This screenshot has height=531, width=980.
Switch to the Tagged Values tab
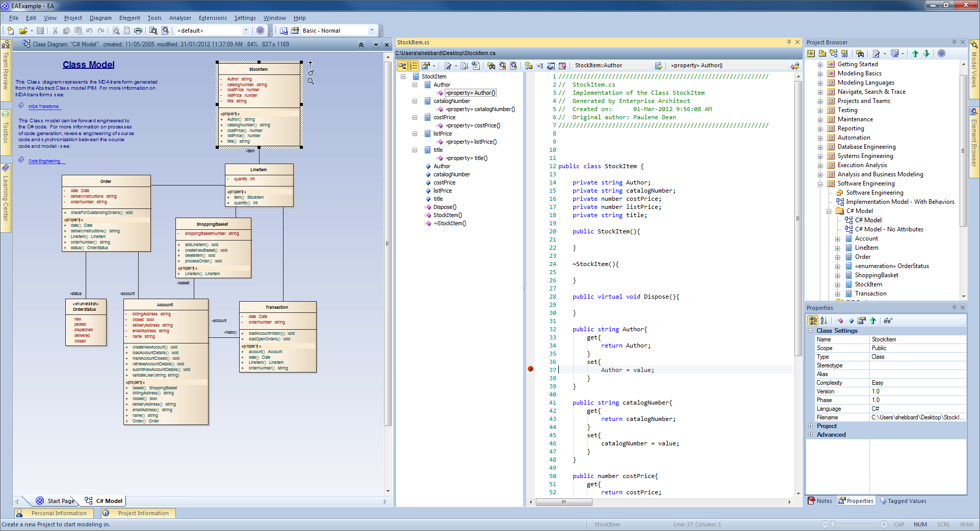point(902,501)
